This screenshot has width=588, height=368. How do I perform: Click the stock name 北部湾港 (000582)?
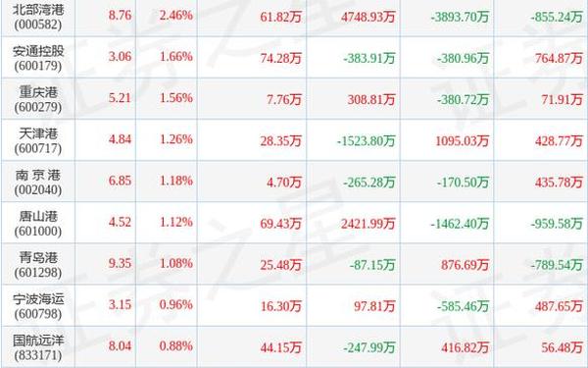(x=38, y=17)
